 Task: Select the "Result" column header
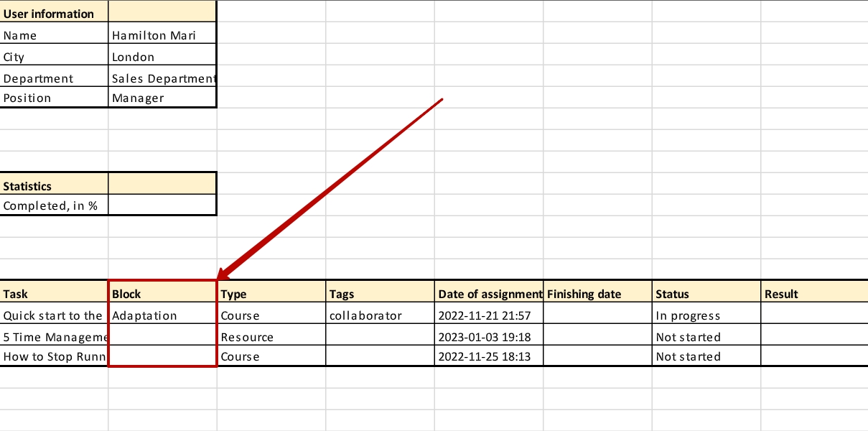pyautogui.click(x=815, y=292)
